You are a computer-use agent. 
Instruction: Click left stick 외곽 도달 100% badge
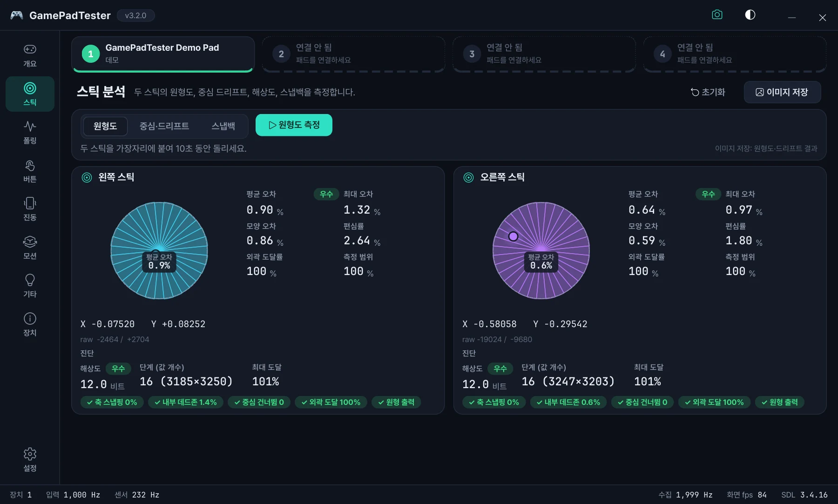click(x=331, y=402)
